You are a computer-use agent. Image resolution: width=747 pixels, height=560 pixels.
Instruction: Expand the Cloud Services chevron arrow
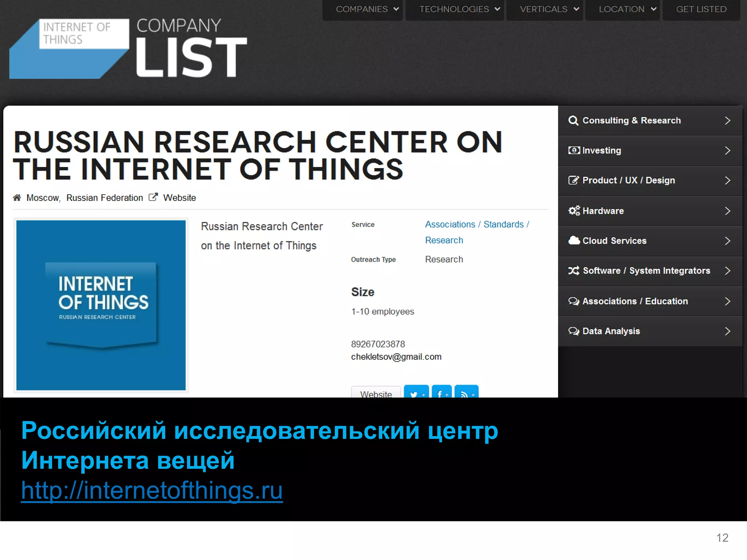click(727, 241)
